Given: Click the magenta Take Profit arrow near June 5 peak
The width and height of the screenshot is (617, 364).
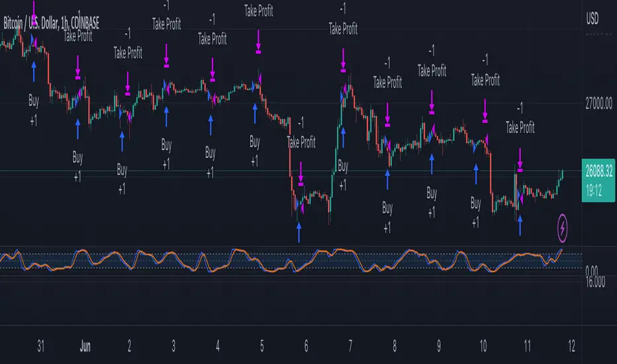Looking at the screenshot, I should pyautogui.click(x=258, y=42).
